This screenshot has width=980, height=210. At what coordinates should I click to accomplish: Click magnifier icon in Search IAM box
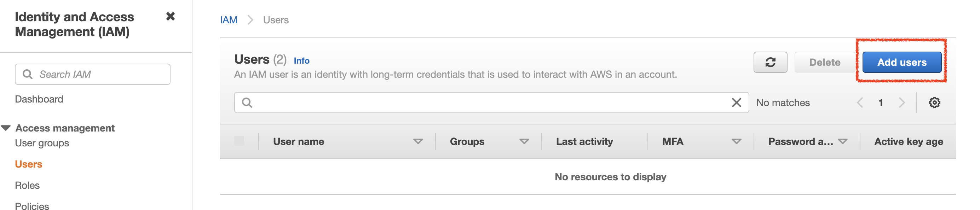27,74
